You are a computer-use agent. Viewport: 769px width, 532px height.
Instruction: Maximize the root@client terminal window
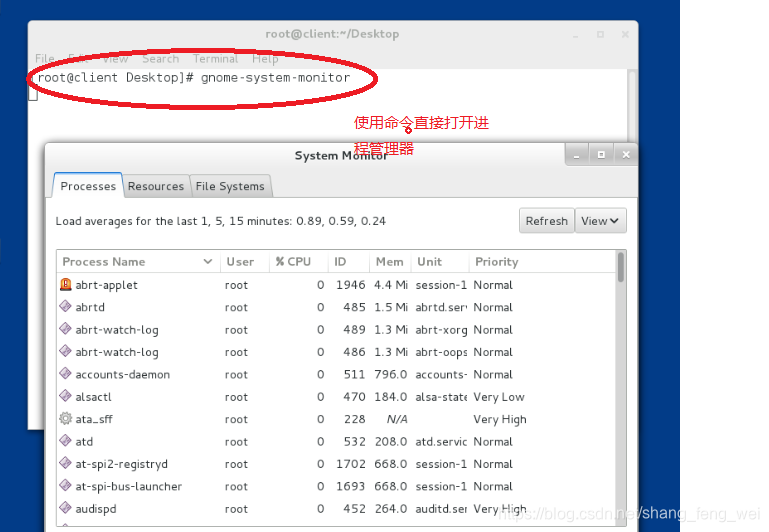(600, 34)
